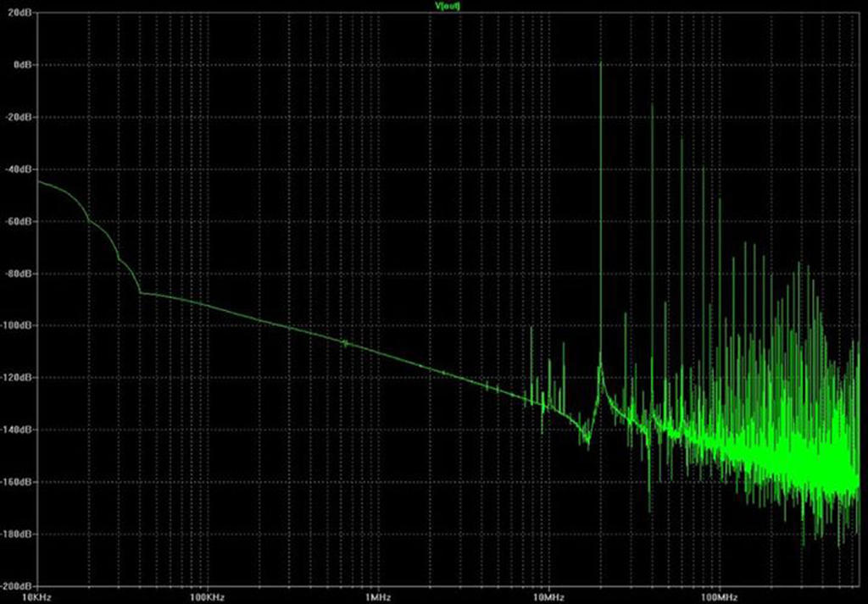Select the -60dB vertical axis label
The width and height of the screenshot is (868, 604).
(19, 221)
